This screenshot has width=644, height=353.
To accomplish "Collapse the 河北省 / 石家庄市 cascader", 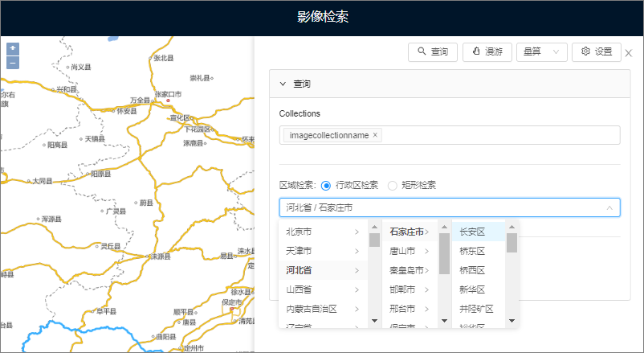I will click(609, 208).
